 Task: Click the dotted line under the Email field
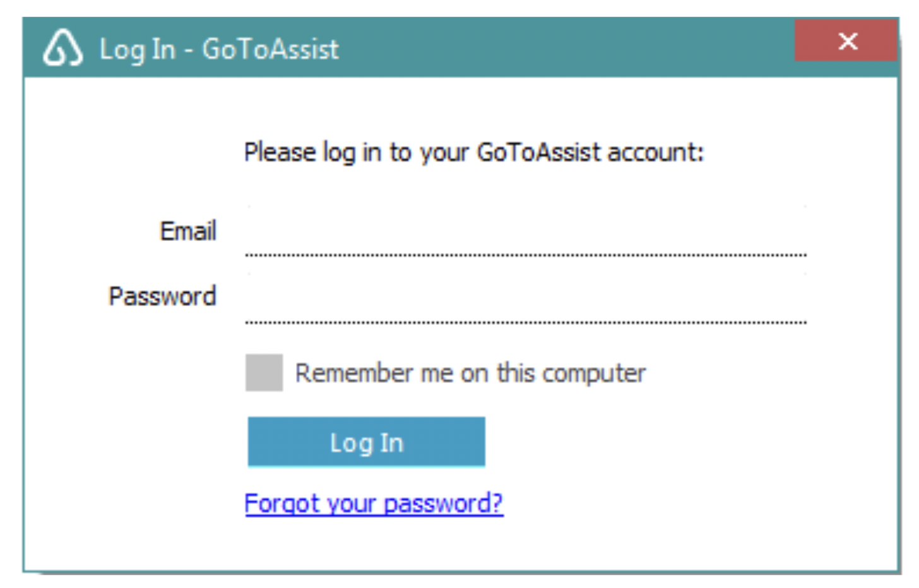[x=526, y=256]
